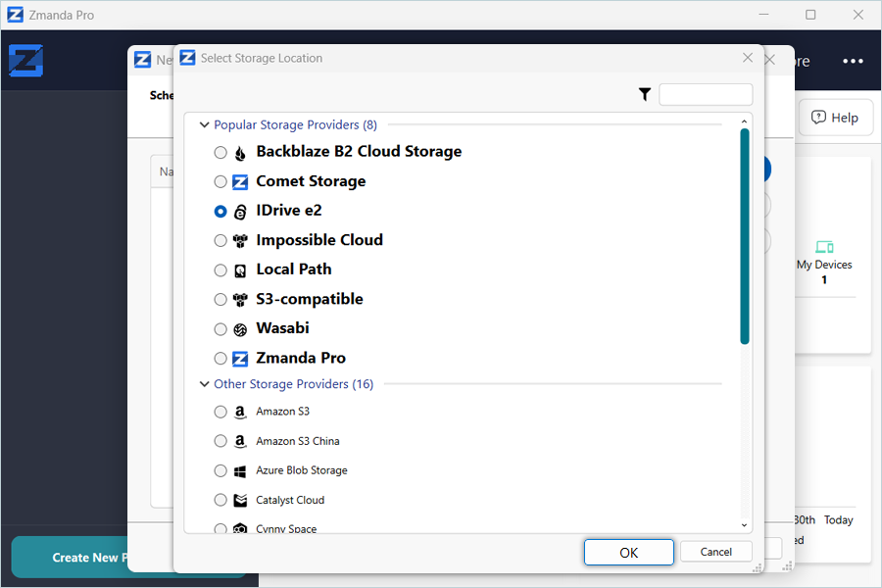The width and height of the screenshot is (882, 588).
Task: Click the storage provider filter text box
Action: 706,95
